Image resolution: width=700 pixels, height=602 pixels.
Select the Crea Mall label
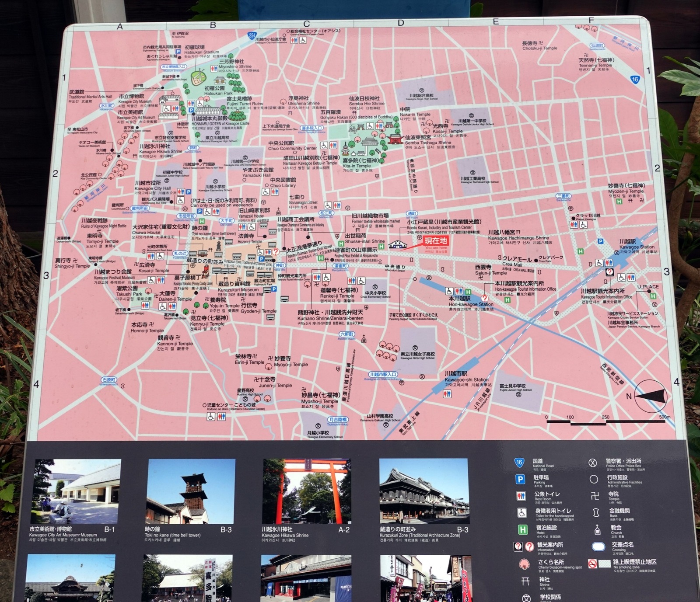tap(512, 264)
